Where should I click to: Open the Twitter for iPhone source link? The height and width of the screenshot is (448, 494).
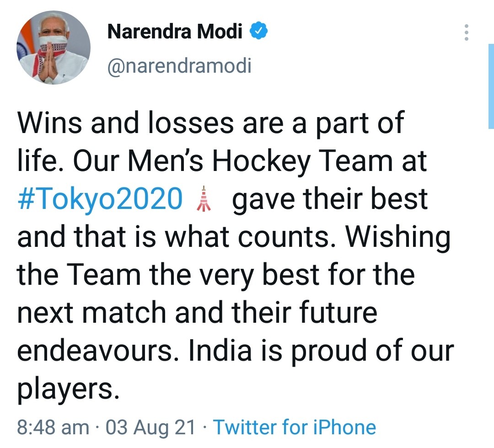(x=295, y=427)
